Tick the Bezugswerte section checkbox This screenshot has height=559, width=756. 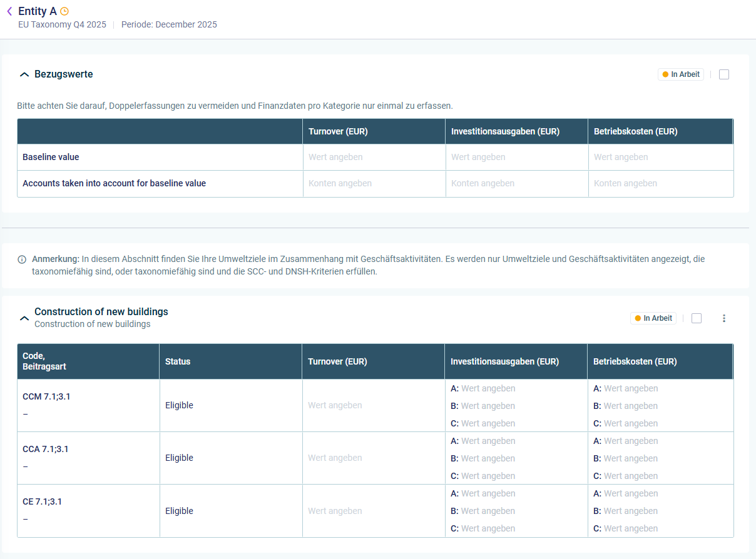(724, 74)
